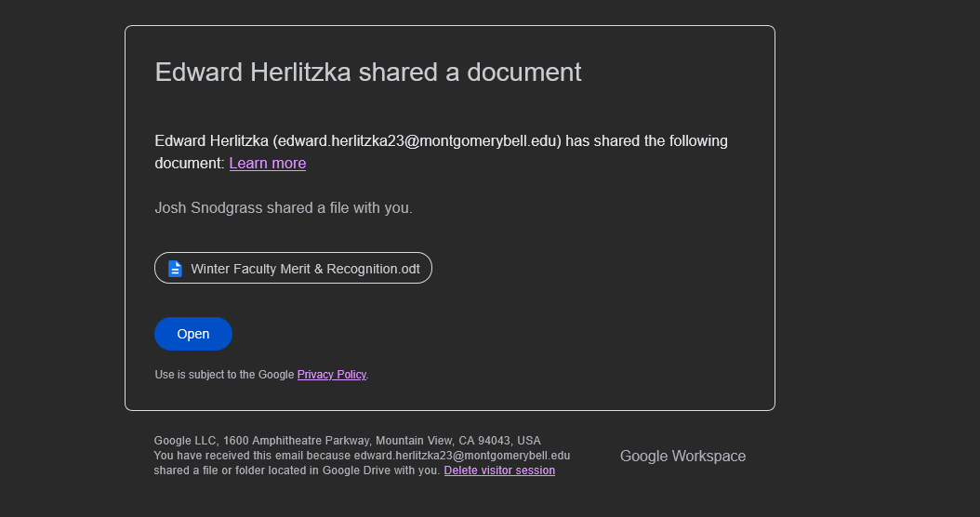Open the Google Privacy Policy link
The height and width of the screenshot is (517, 980).
pos(331,375)
